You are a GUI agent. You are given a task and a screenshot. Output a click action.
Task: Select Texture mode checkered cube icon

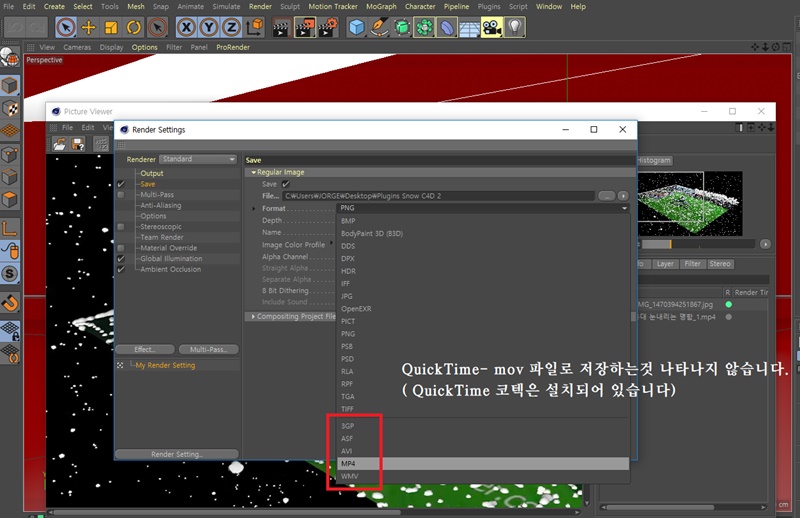click(10, 108)
